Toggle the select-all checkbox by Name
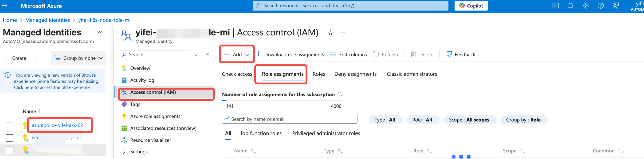 pos(9,111)
